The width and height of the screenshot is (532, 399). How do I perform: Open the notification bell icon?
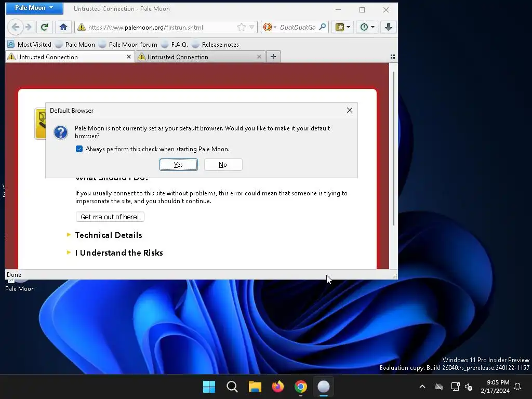tap(517, 387)
